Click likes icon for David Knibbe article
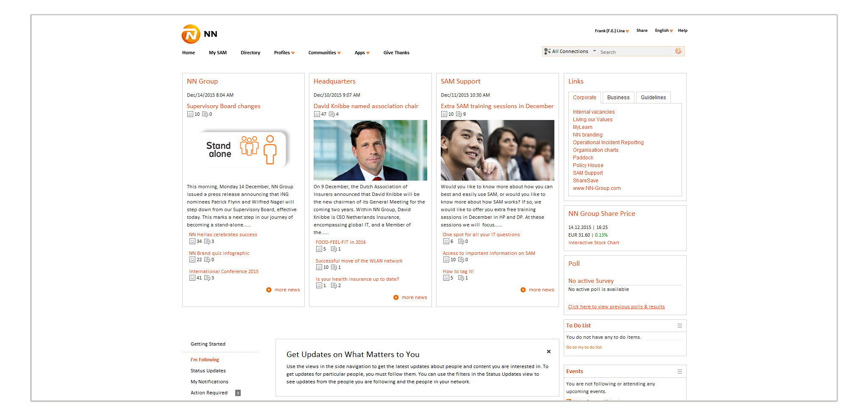 click(x=317, y=114)
